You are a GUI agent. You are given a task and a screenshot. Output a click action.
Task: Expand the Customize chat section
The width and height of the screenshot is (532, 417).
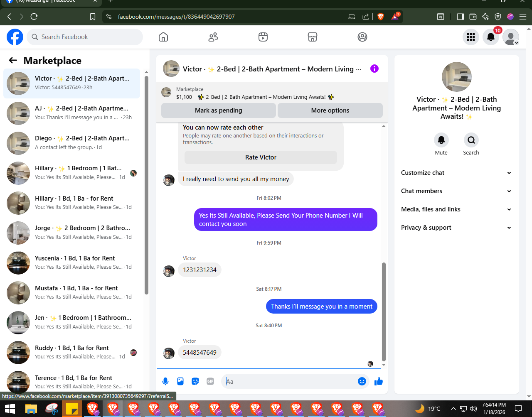point(456,173)
